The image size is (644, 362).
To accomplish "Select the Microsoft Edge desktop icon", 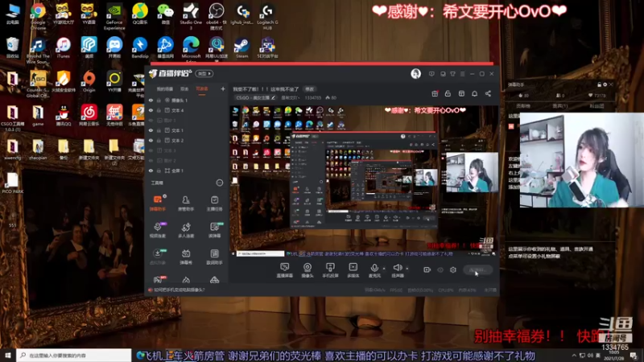I will coord(191,49).
